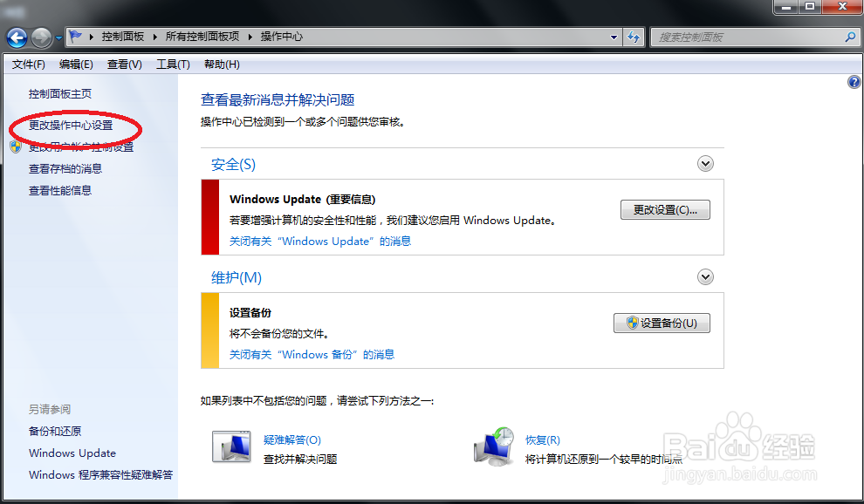Click the 操作中心 breadcrumb
This screenshot has height=504, width=864.
tap(282, 37)
